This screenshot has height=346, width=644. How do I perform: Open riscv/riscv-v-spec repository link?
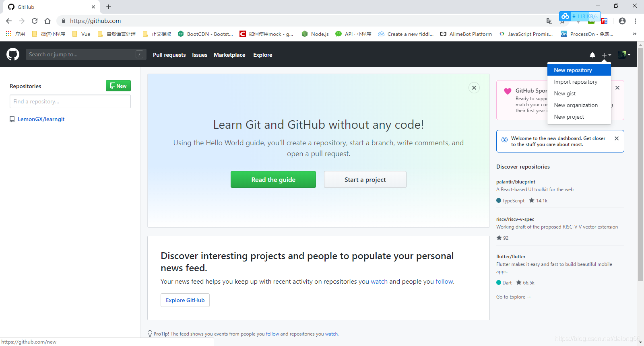point(515,219)
